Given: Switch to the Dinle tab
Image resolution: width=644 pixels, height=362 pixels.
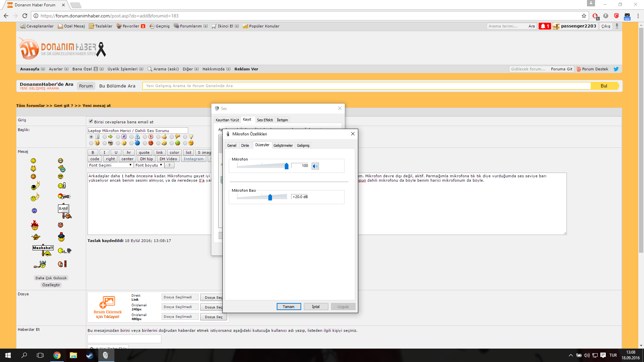Looking at the screenshot, I should [245, 145].
